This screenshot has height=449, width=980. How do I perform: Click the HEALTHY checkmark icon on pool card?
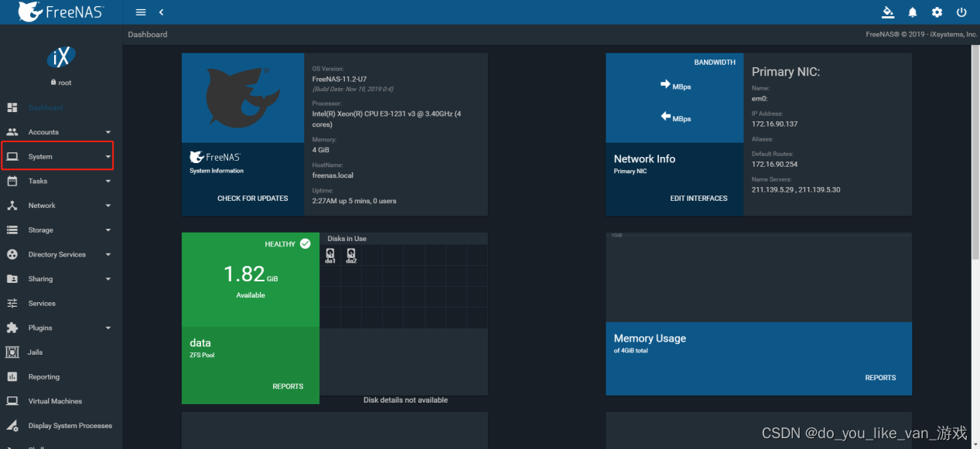[305, 243]
